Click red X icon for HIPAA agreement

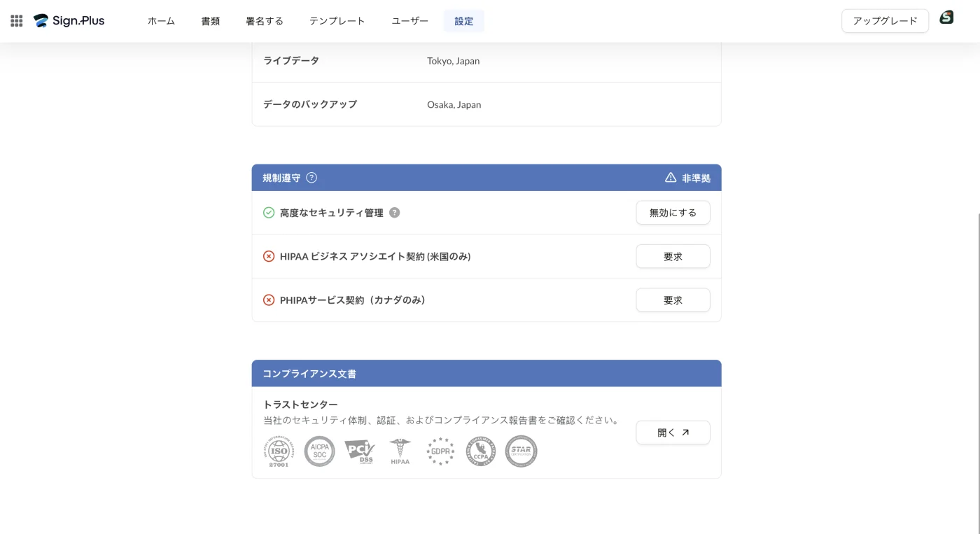point(269,256)
